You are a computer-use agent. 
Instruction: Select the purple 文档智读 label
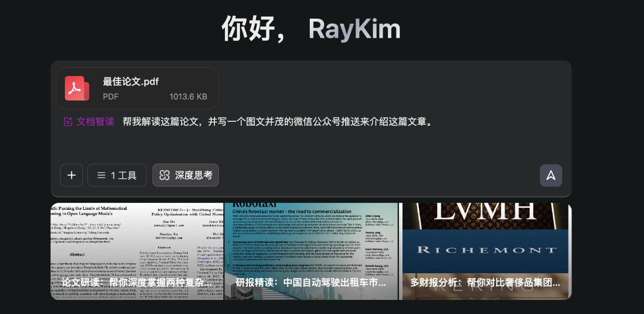coord(95,122)
